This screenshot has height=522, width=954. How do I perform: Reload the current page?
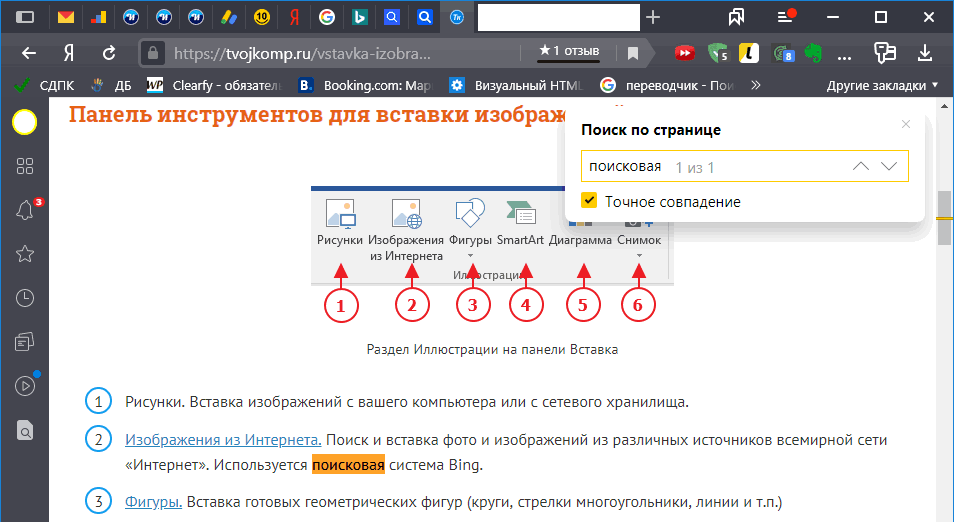click(109, 52)
